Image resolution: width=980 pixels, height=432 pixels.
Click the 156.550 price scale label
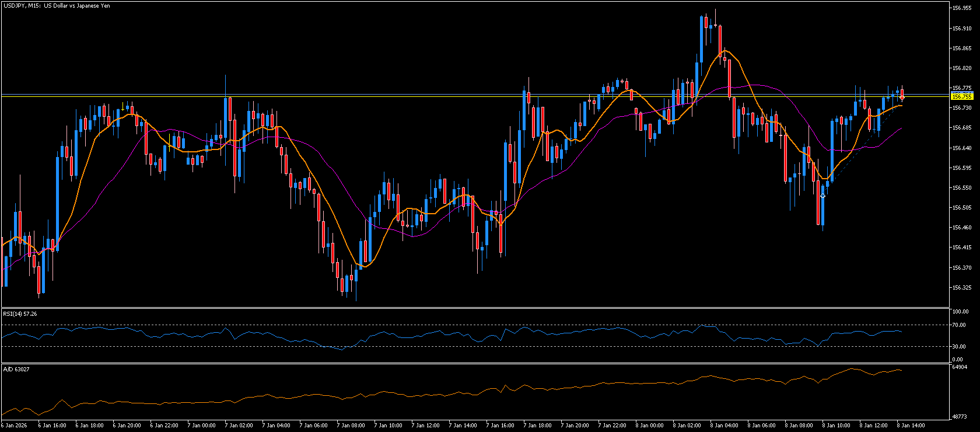click(962, 188)
